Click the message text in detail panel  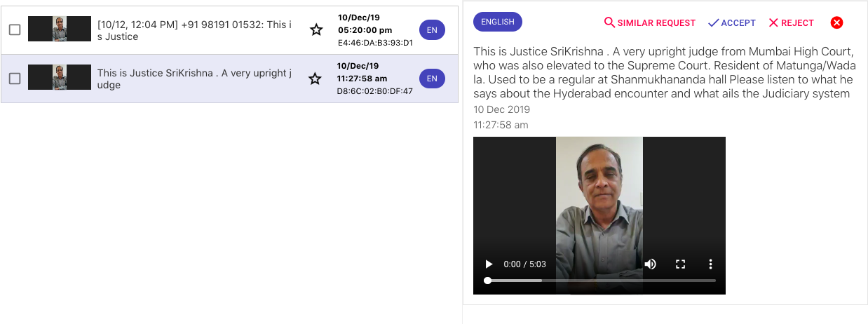click(x=663, y=72)
